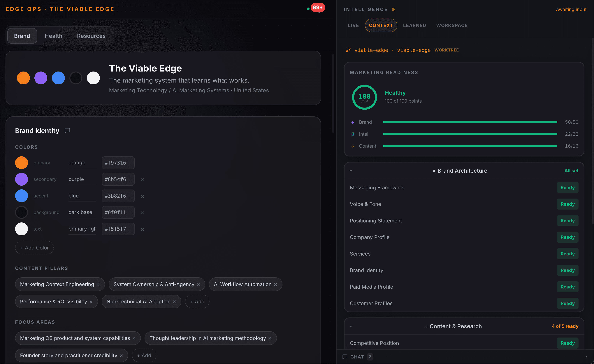Remove the Founder story focus area
Image resolution: width=594 pixels, height=364 pixels.
[x=121, y=356]
